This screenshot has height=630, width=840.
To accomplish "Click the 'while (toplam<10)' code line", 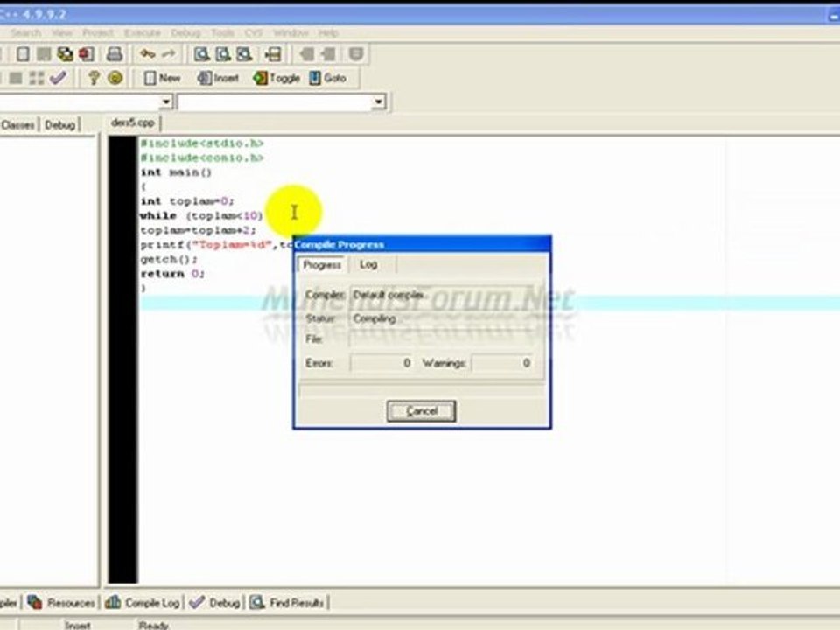I will click(201, 216).
